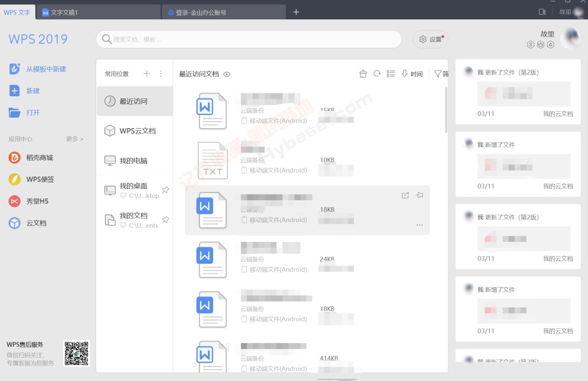The height and width of the screenshot is (381, 588).
Task: Unpin 我的文档 with its pin icon
Action: pyautogui.click(x=165, y=219)
